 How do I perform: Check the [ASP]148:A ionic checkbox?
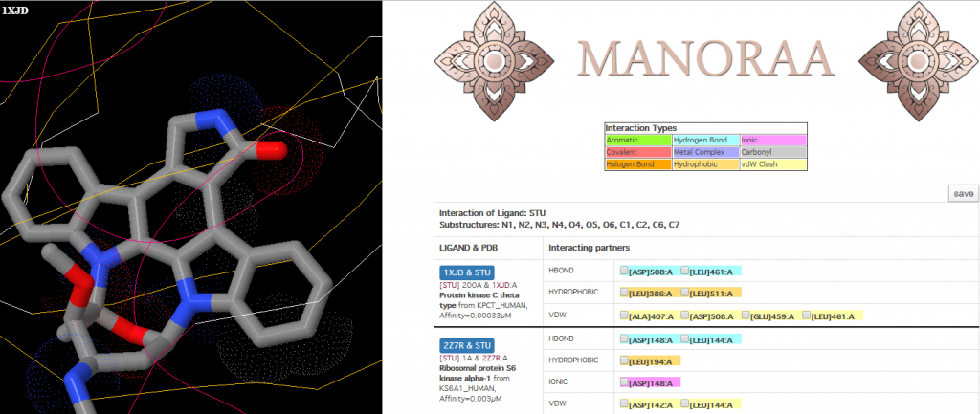click(625, 382)
